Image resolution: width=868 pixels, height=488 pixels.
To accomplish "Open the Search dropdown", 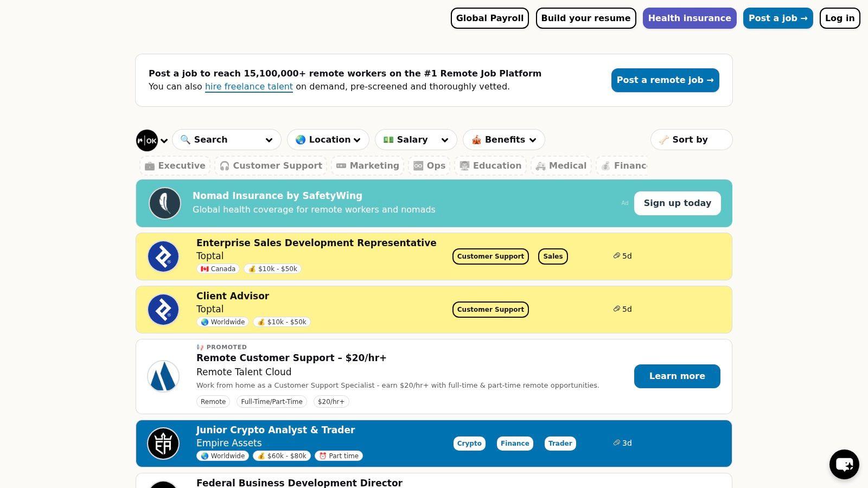I will coord(227,140).
